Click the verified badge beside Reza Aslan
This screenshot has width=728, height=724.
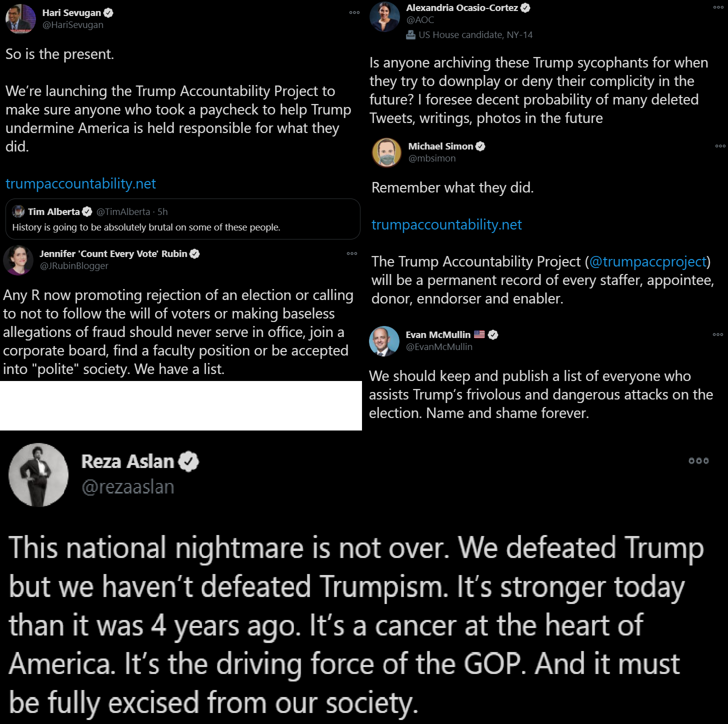[188, 461]
